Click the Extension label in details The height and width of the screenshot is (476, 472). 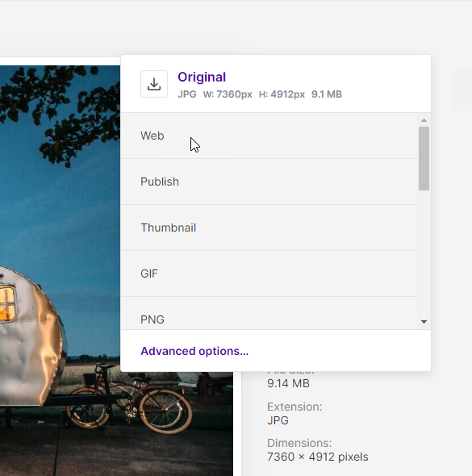[294, 407]
